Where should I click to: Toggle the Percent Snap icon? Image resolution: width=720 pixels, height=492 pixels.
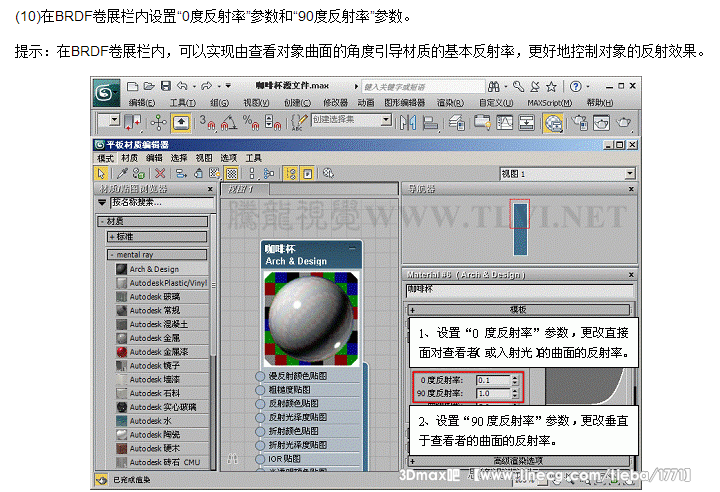coord(251,123)
